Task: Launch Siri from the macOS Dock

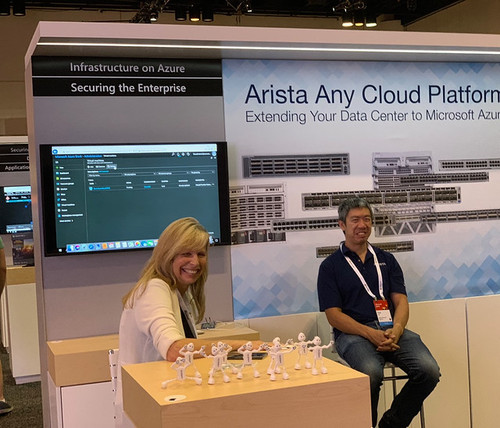Action: pos(77,247)
